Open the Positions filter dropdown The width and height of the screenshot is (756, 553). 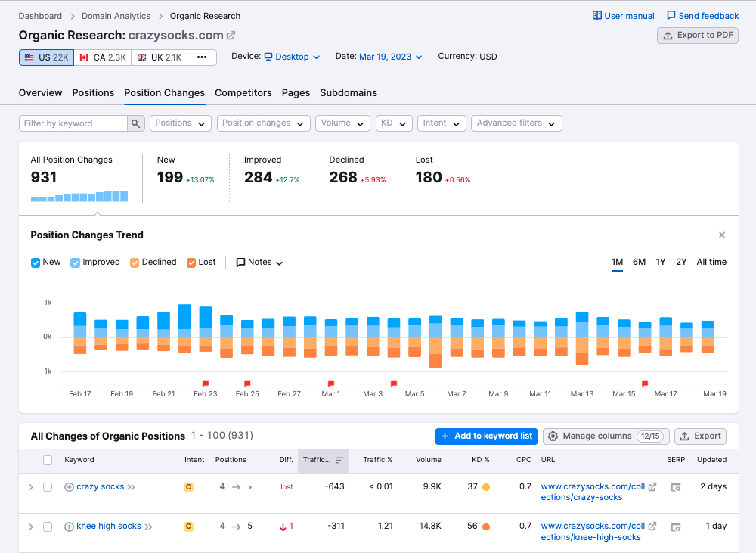(181, 123)
